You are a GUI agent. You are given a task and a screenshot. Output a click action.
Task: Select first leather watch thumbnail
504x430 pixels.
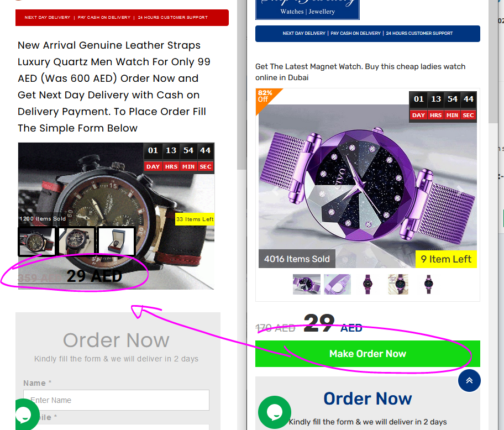point(37,242)
